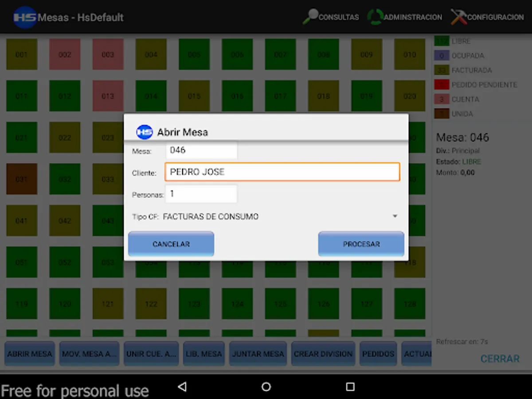Viewport: 532px width, 399px height.
Task: Click the CANCELAR button
Action: (x=171, y=244)
